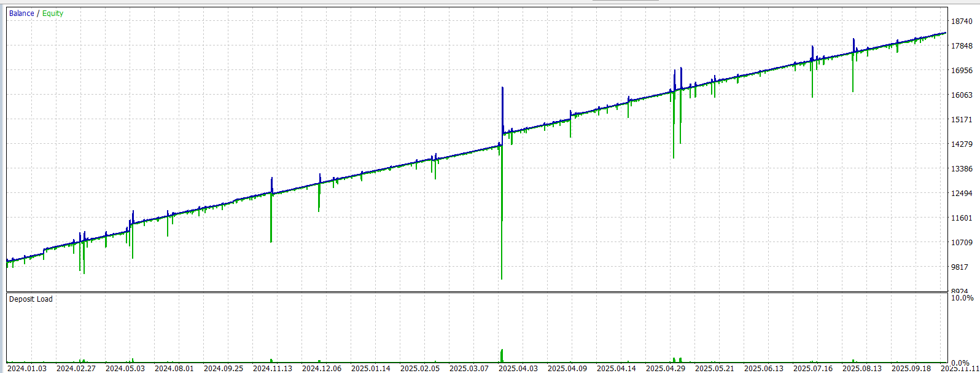
Task: Click the 2025.04.03 date label
Action: [x=518, y=369]
